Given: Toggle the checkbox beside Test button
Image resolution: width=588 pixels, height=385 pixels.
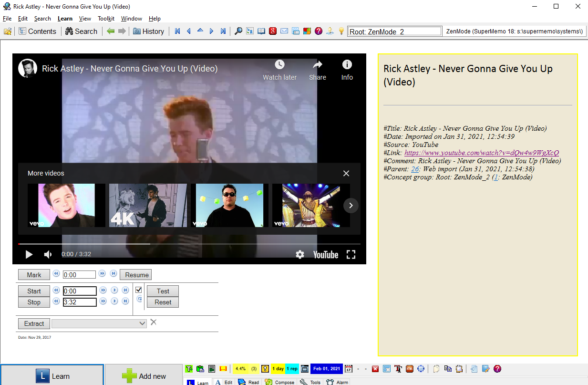Looking at the screenshot, I should coord(139,290).
